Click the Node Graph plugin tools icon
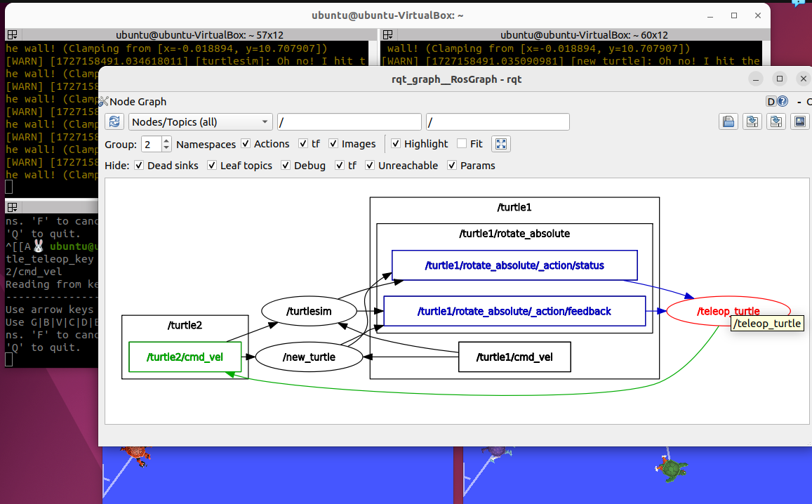This screenshot has width=812, height=504. click(103, 102)
